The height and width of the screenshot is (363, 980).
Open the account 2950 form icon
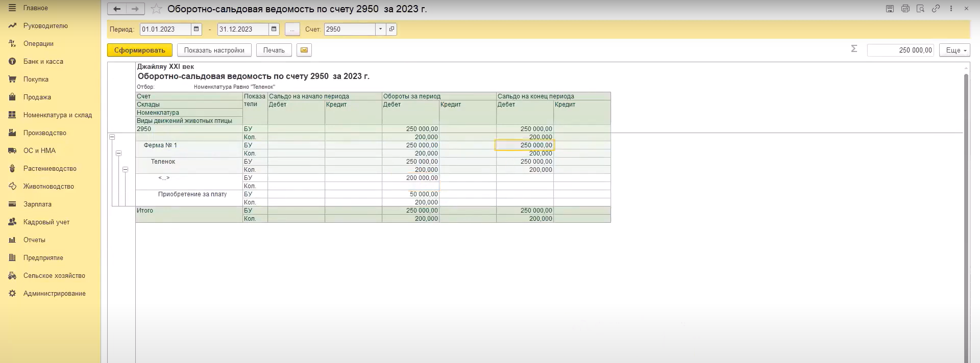click(391, 29)
